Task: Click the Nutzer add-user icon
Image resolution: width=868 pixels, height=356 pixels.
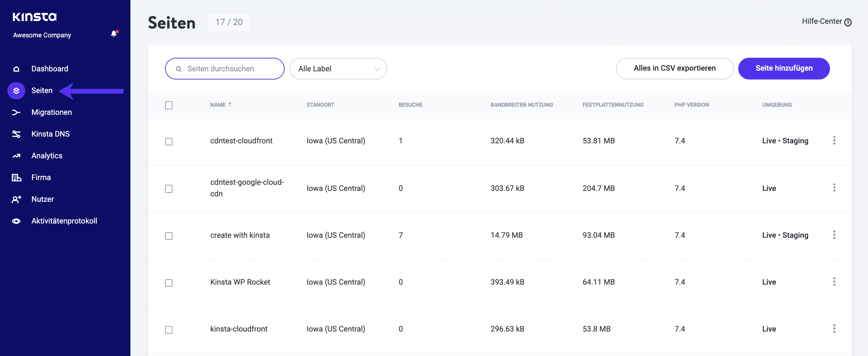Action: (x=16, y=199)
